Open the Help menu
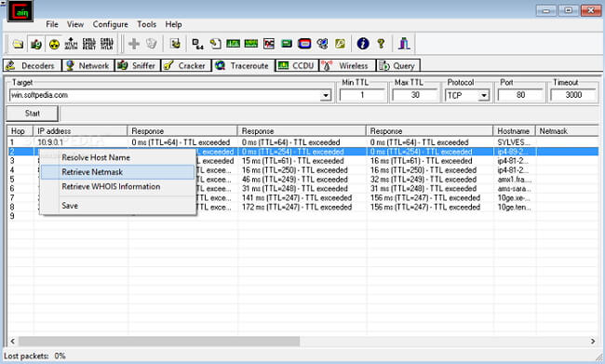 (173, 24)
